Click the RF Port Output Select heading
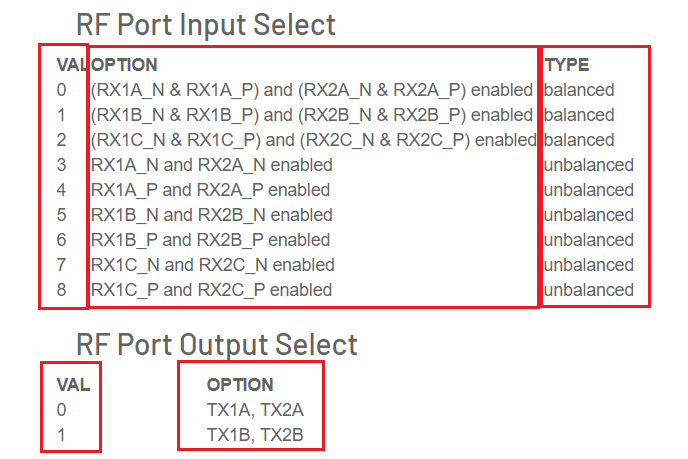688x459 pixels. point(216,344)
